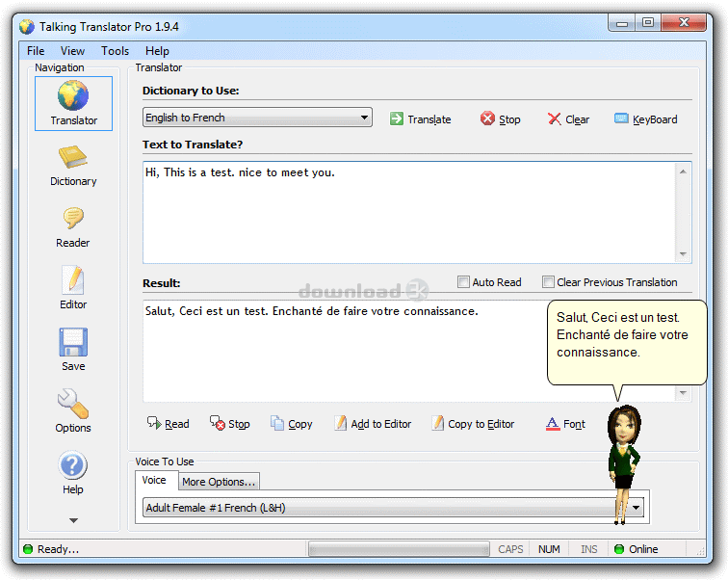
Task: Expand more navigation items with down arrow
Action: pyautogui.click(x=73, y=520)
